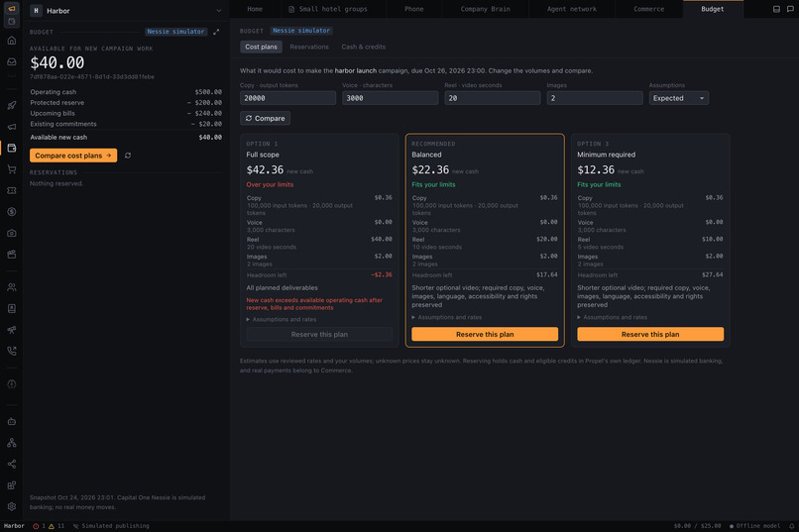
Task: Switch to the Commerce tab
Action: [x=648, y=9]
